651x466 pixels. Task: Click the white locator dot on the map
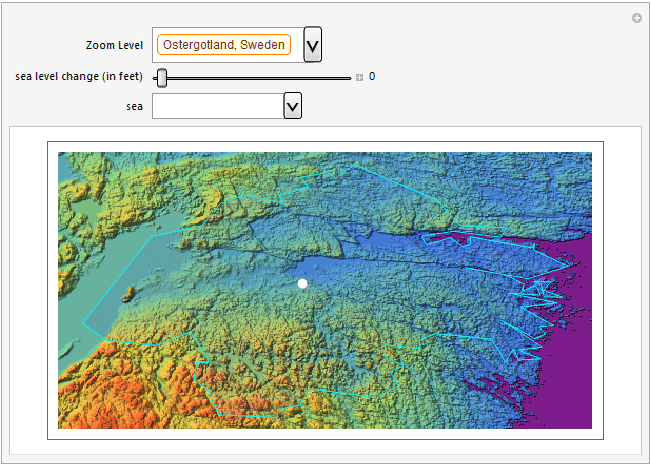click(303, 284)
